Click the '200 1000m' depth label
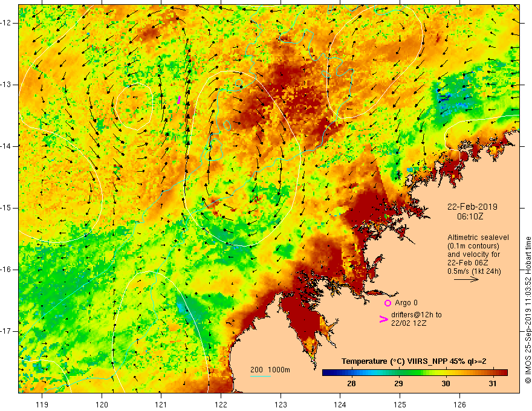This screenshot has width=532, height=411. pyautogui.click(x=270, y=370)
